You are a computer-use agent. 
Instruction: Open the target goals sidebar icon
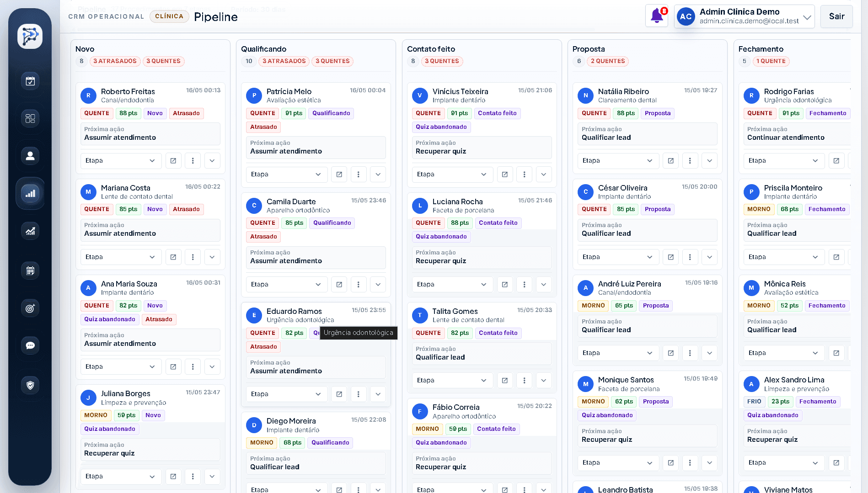(x=30, y=308)
